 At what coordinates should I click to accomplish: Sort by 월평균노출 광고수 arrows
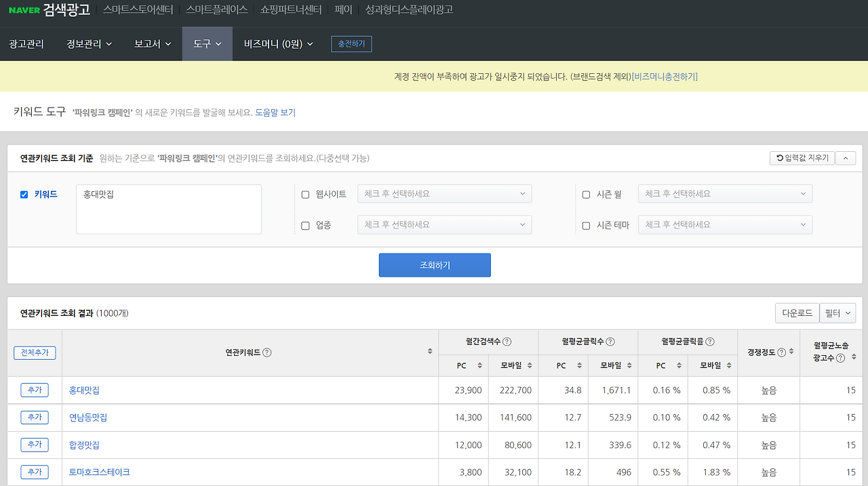[853, 355]
